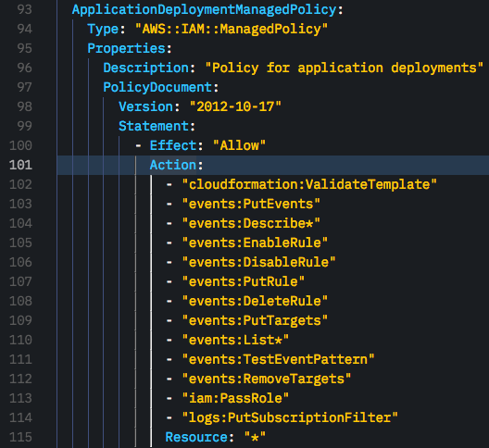
Task: Select the "events:List*" action
Action: pos(235,340)
